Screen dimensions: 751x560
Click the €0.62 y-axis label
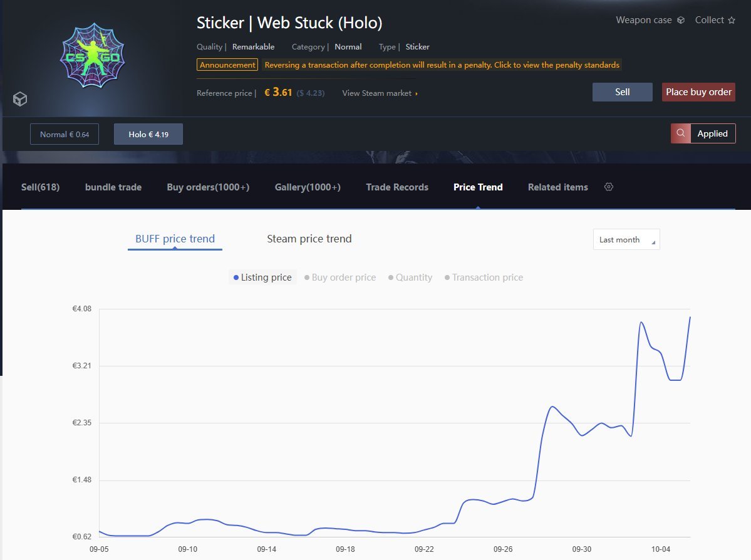pos(81,537)
